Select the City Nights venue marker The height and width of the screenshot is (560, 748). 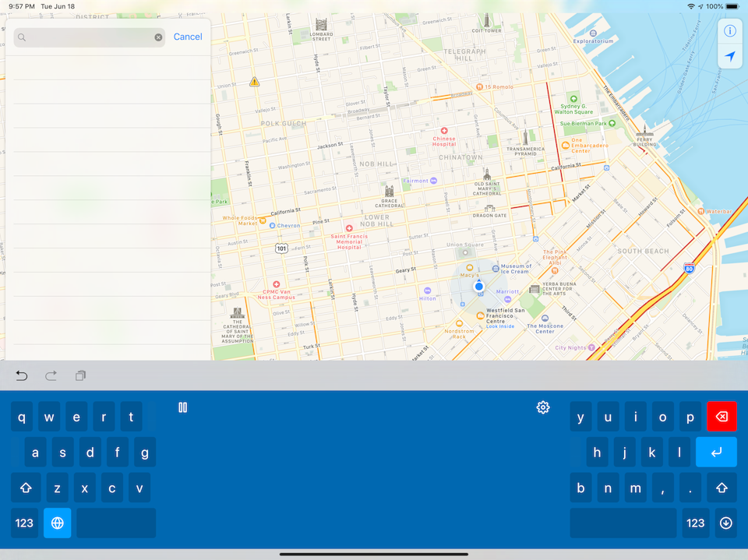(x=591, y=347)
